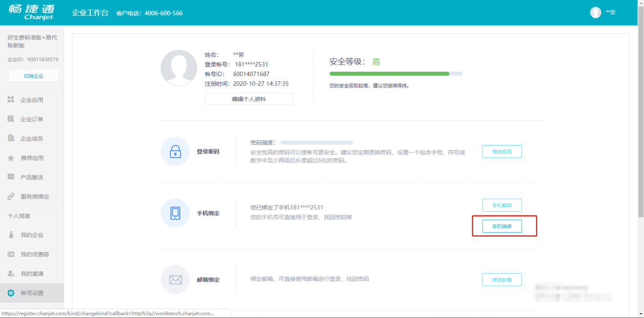Click the 安全等级 高 label

(355, 62)
